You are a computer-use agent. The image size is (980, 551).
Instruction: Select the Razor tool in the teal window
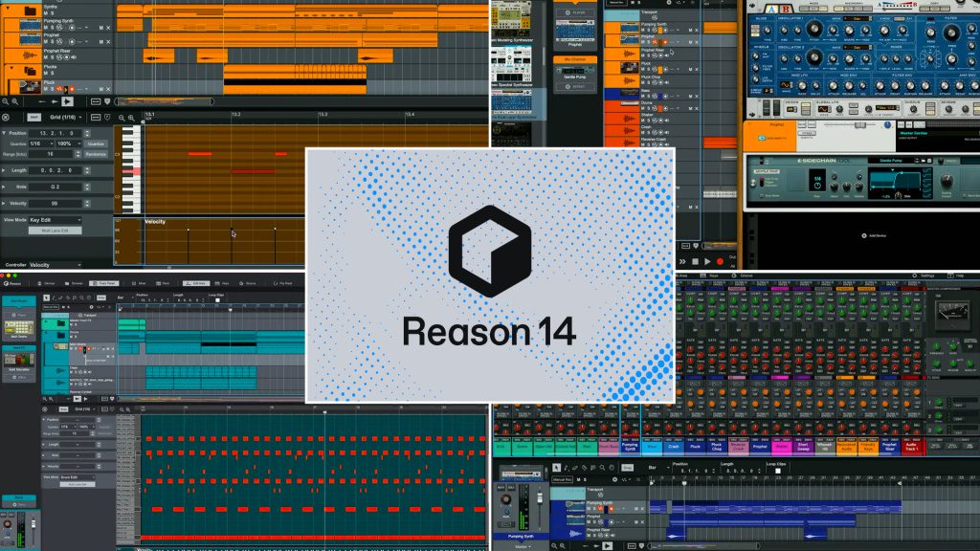pyautogui.click(x=68, y=298)
